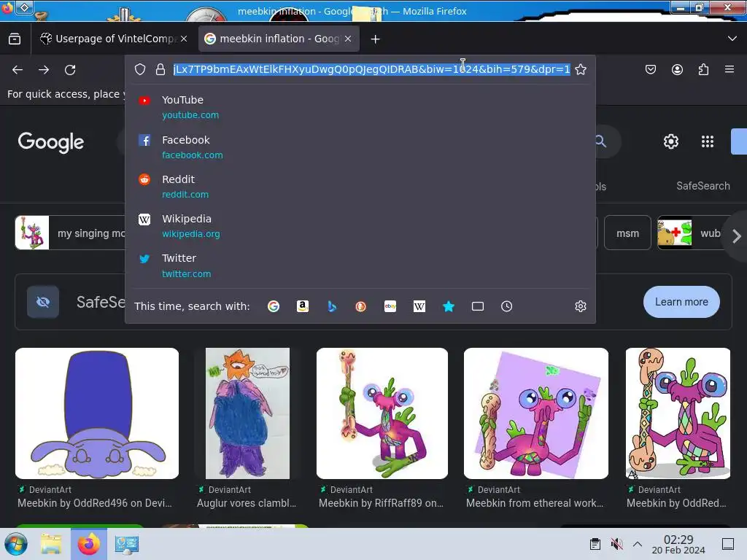Open the Start menu

16,544
